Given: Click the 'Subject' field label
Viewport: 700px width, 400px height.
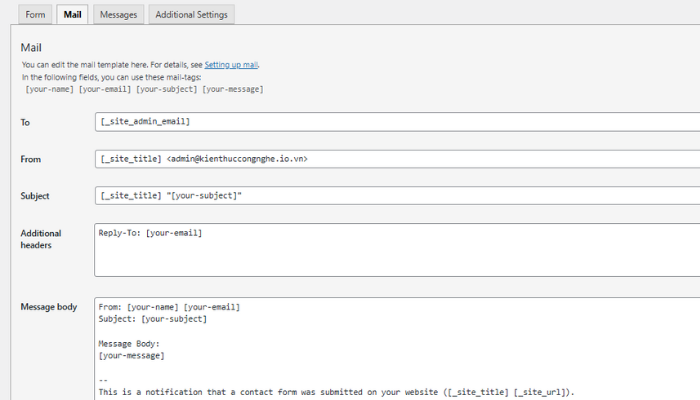Looking at the screenshot, I should (35, 196).
